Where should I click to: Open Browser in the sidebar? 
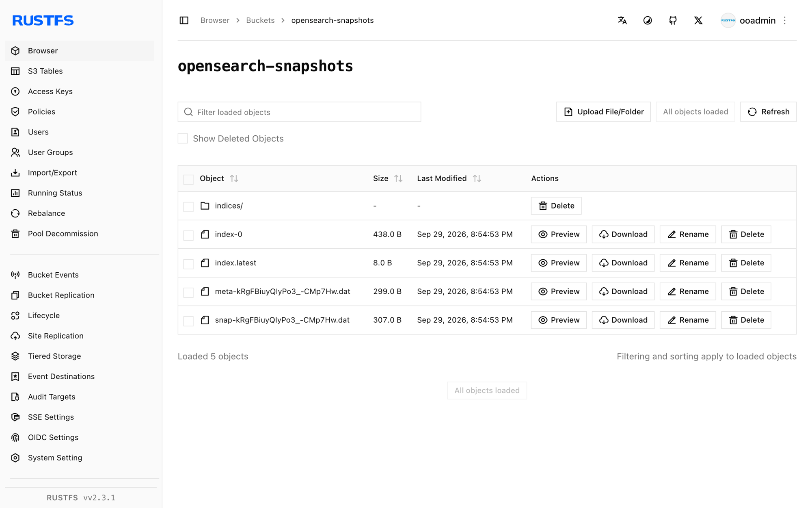click(80, 51)
